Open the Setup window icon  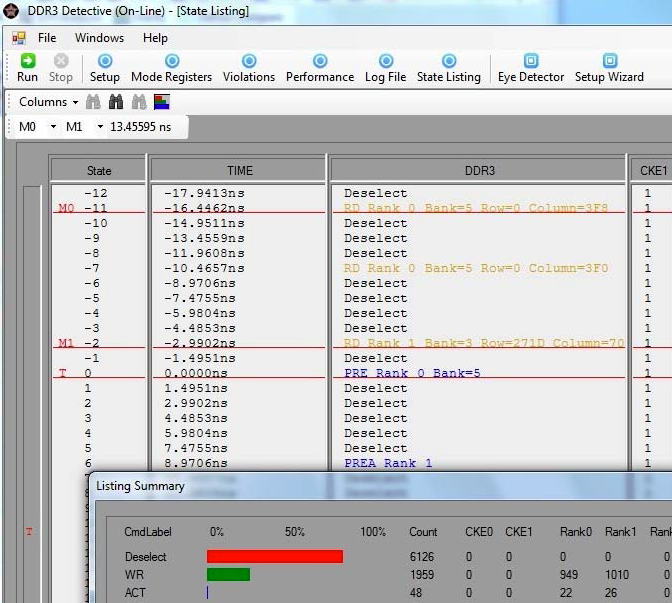[105, 61]
